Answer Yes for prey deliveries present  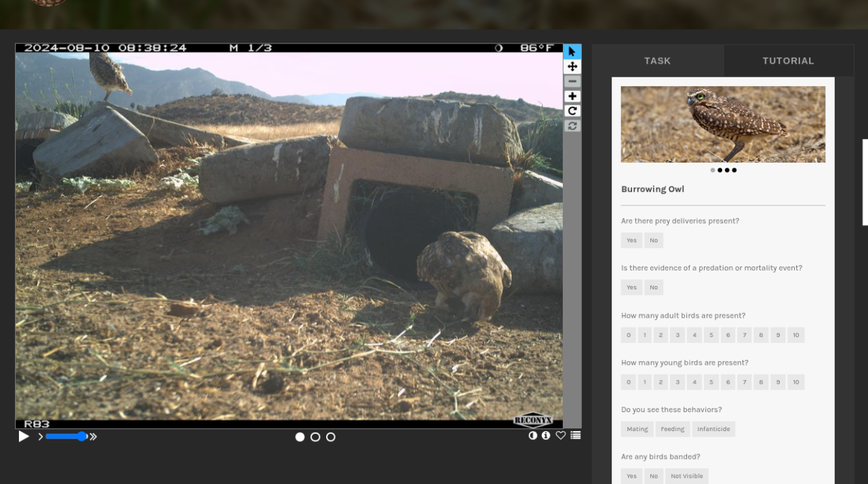pyautogui.click(x=631, y=240)
